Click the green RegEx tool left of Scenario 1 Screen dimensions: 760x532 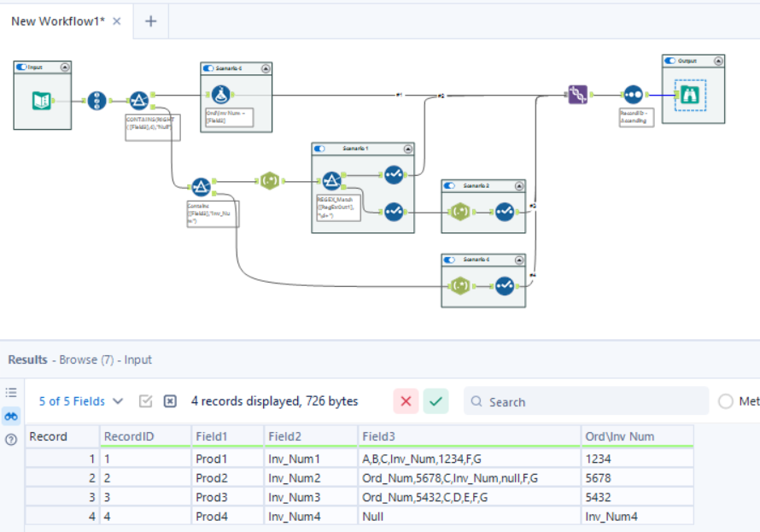click(x=270, y=181)
